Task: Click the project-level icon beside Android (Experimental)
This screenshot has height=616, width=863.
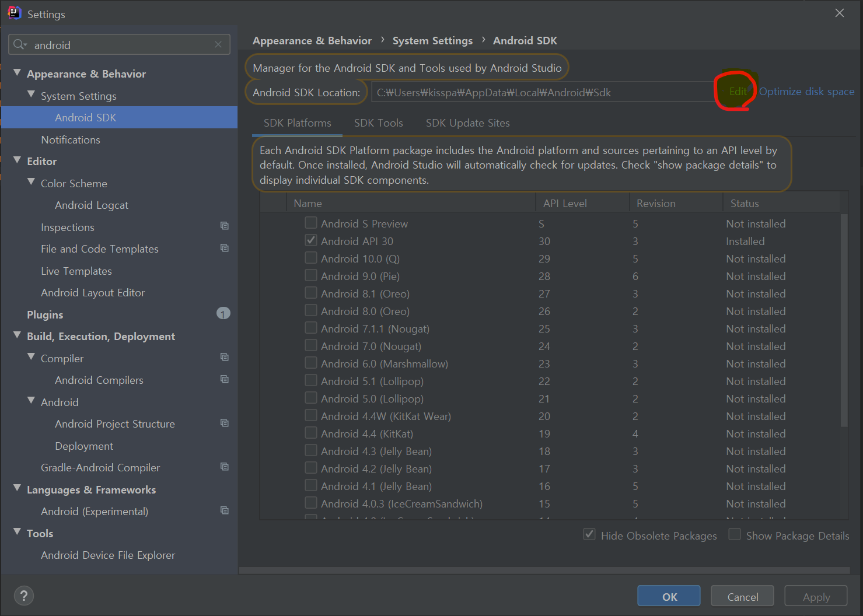Action: pos(224,510)
